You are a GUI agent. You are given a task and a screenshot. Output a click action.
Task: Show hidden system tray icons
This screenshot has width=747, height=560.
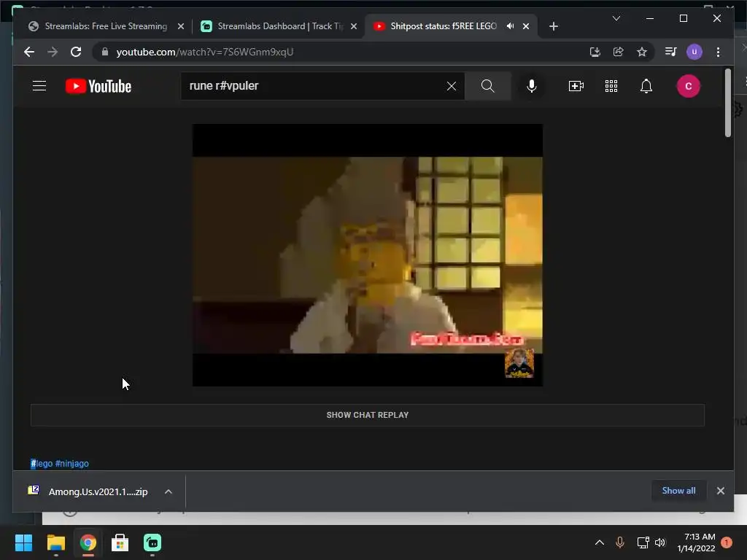[x=600, y=542]
